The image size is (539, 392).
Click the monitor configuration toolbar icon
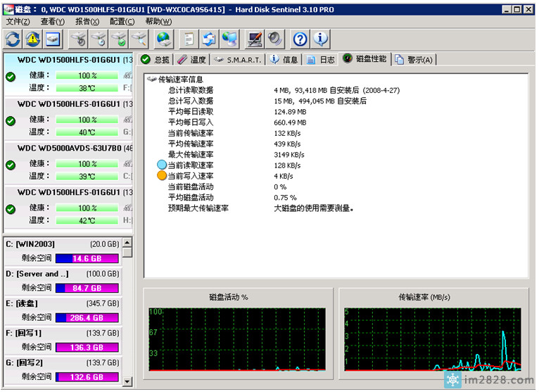tap(255, 39)
